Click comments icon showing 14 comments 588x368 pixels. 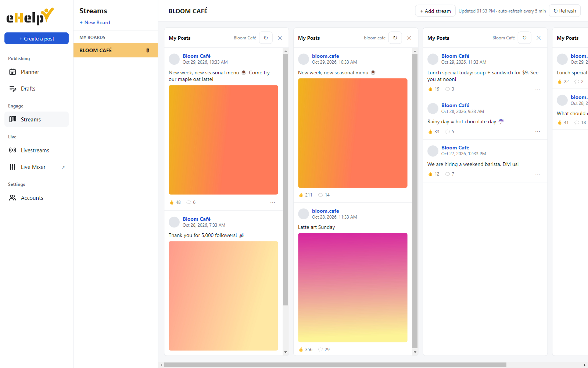(x=324, y=195)
